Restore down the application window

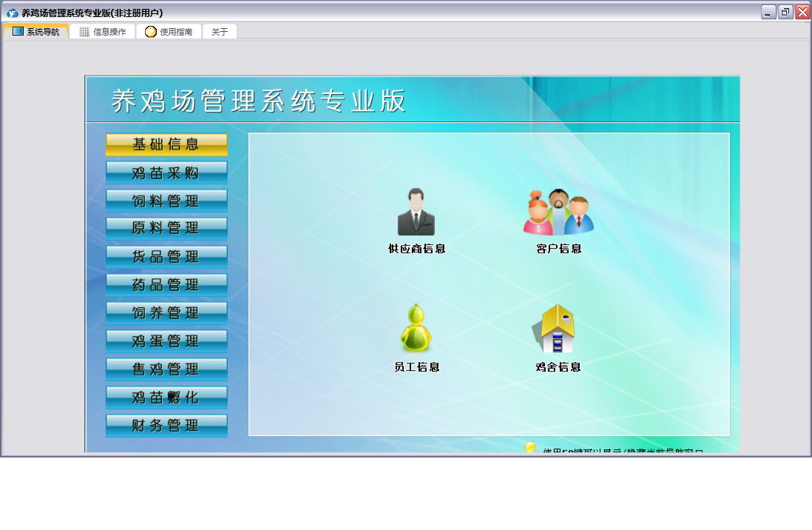(785, 12)
